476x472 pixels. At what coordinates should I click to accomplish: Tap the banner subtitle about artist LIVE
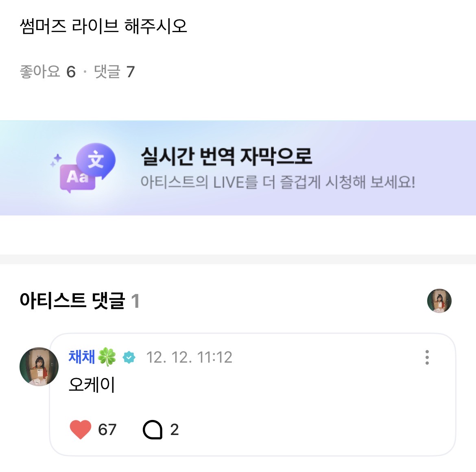click(277, 182)
